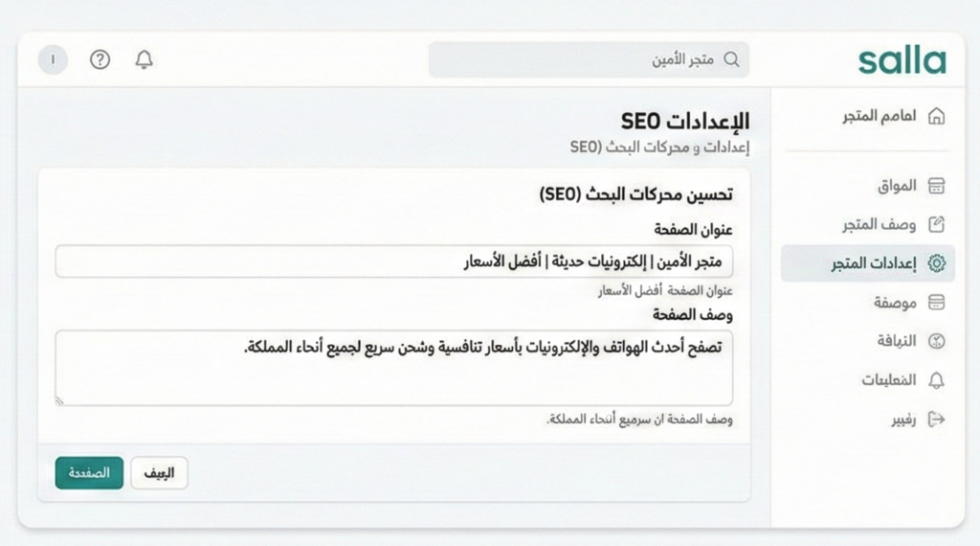980x546 pixels.
Task: Open the user avatar circle
Action: point(54,59)
